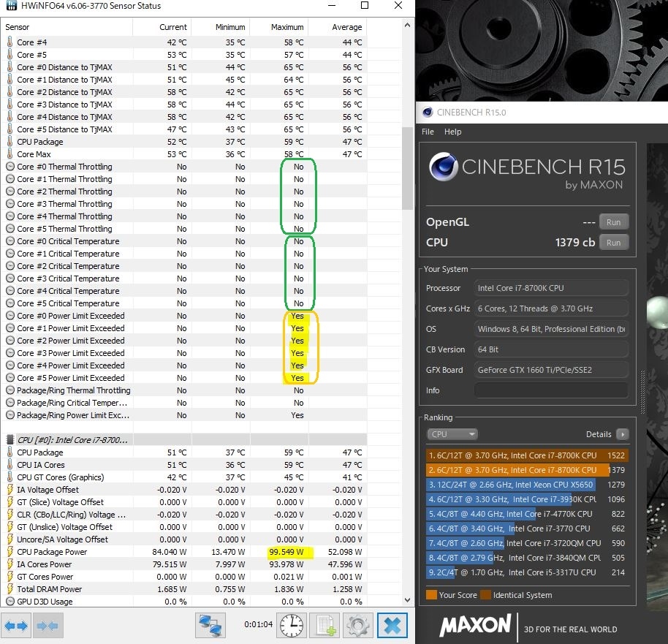
Task: Click thermometer icon beside Core Max
Action: [10, 154]
